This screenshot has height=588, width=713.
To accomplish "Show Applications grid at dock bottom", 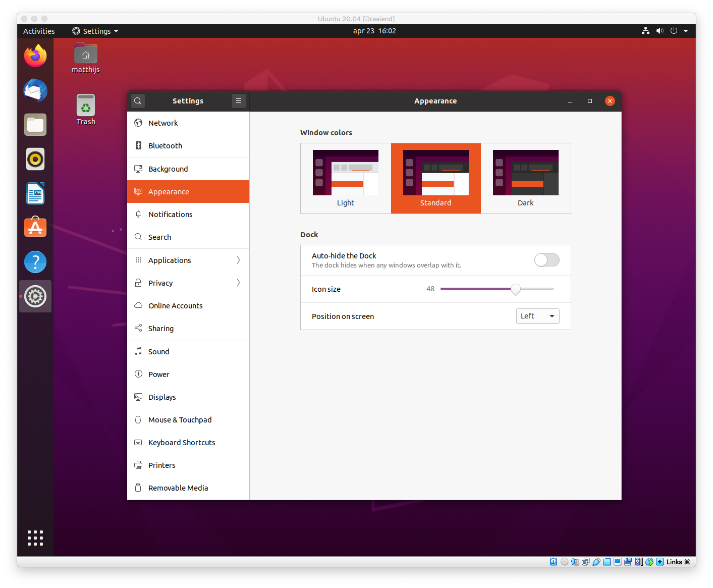I will coord(35,538).
